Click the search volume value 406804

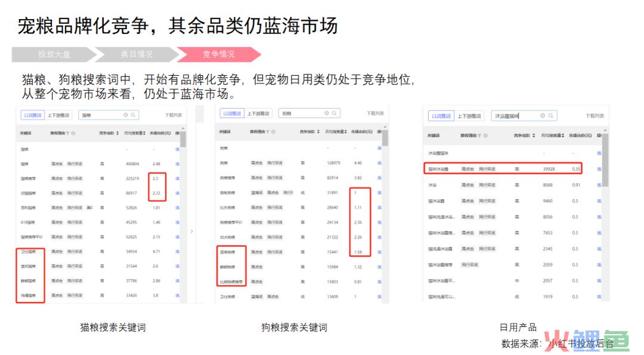pos(132,163)
